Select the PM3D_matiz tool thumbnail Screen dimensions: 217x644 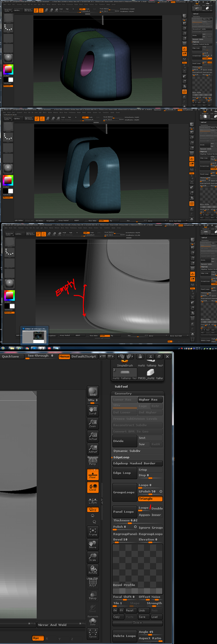point(150,373)
